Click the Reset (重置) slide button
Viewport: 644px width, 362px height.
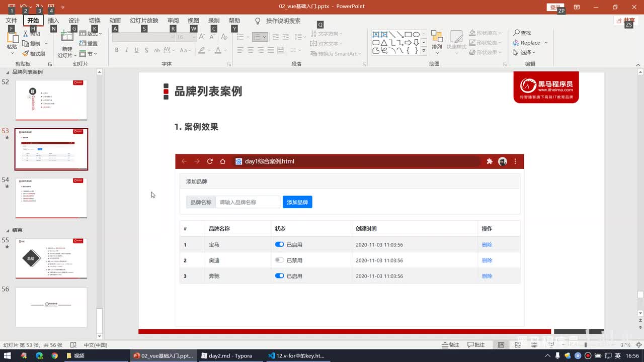(x=89, y=44)
